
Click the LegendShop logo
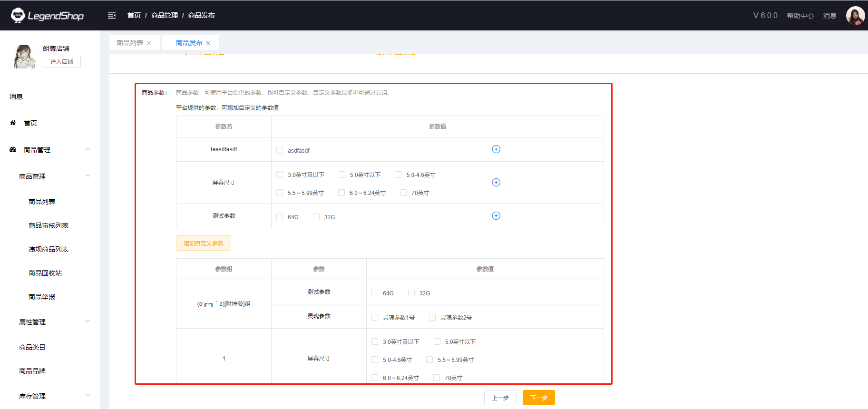(48, 15)
